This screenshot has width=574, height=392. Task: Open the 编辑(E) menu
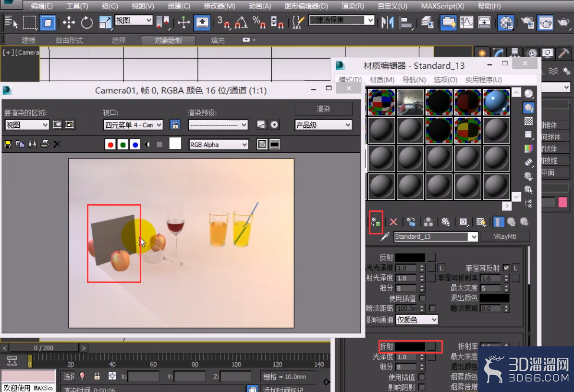[41, 6]
